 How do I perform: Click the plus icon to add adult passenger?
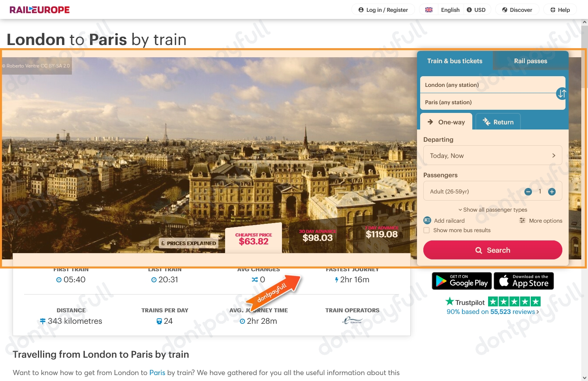(552, 191)
